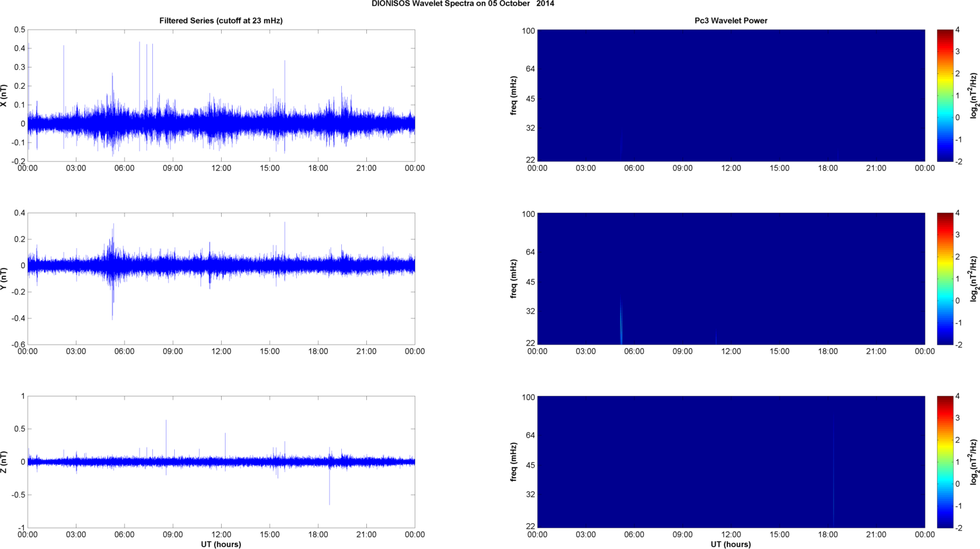Screen dimensions: 980x549
Task: Select the "32" frequency tick of bottom spectrogram
Action: coord(530,495)
